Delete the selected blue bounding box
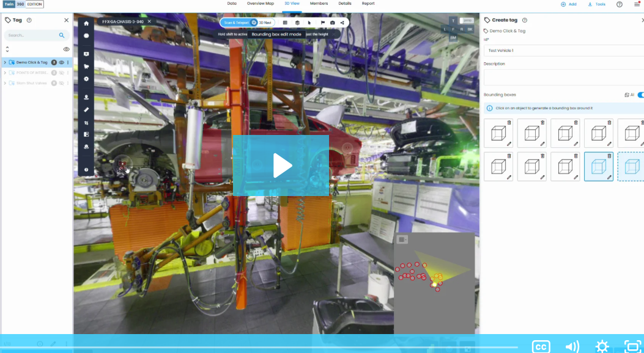Image resolution: width=644 pixels, height=353 pixels. pos(609,156)
